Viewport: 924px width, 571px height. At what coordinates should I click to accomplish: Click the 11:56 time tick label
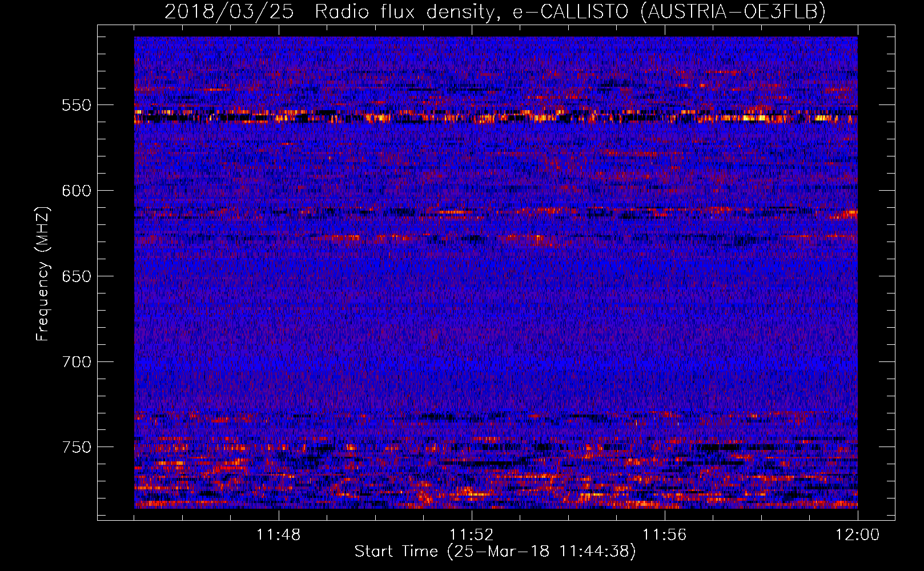(664, 534)
